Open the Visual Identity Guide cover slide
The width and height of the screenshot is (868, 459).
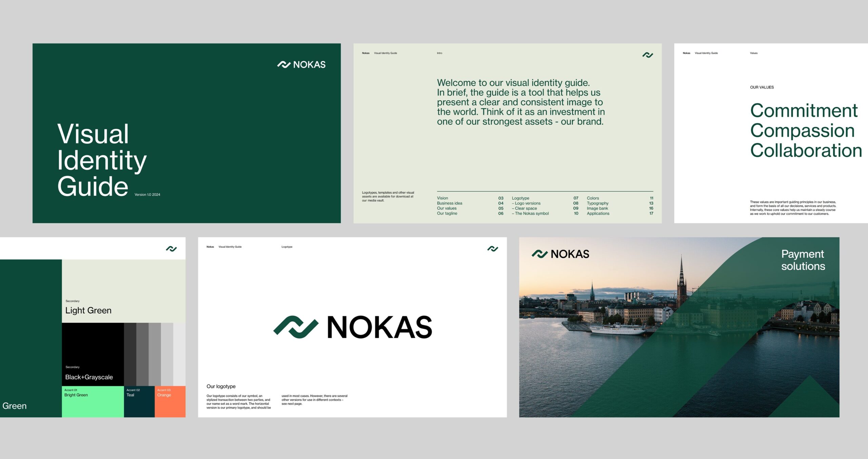click(x=186, y=133)
